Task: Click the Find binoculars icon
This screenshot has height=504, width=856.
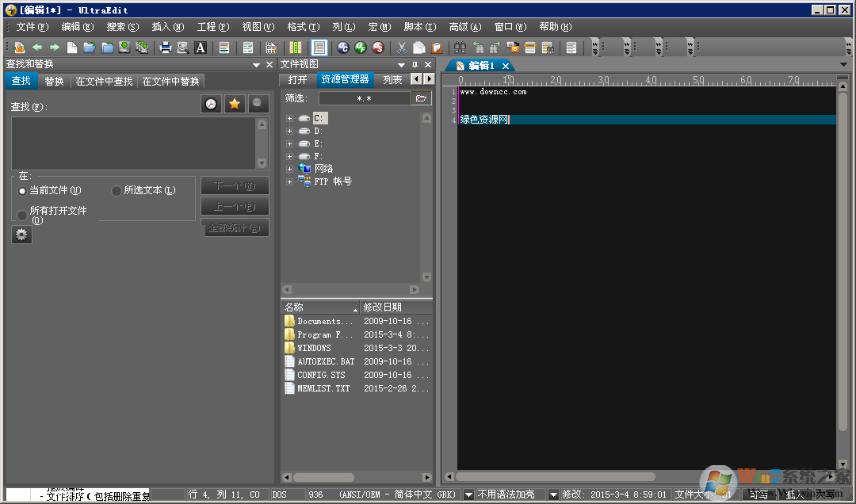Action: pyautogui.click(x=459, y=48)
